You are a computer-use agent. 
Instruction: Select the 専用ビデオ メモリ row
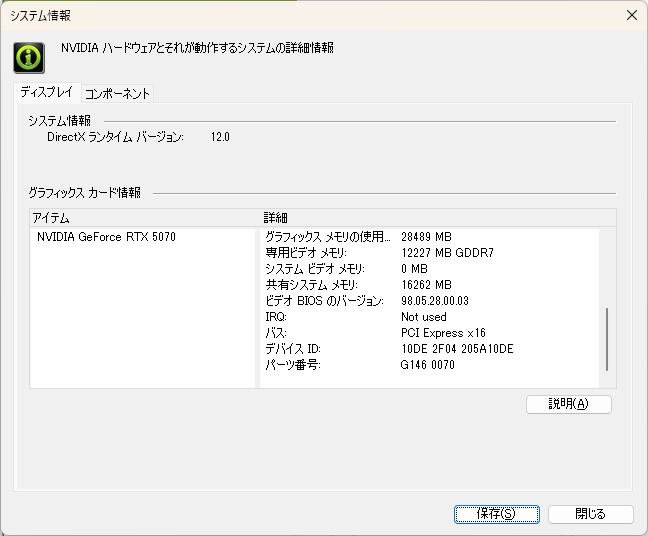pos(429,253)
